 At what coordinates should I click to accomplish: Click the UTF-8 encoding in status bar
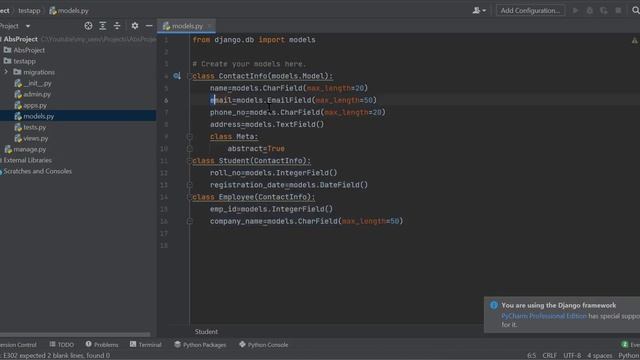pos(572,356)
